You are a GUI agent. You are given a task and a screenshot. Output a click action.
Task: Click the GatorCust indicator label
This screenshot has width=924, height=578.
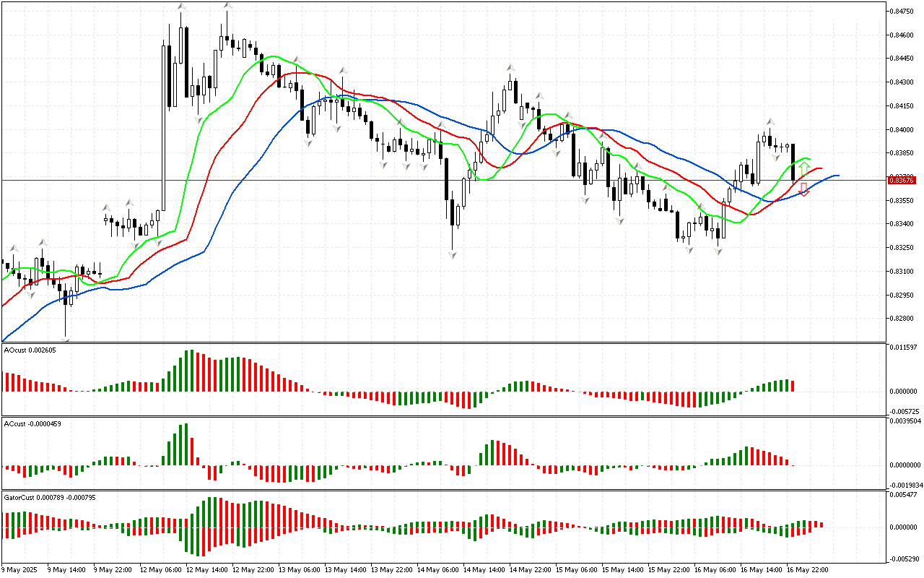(x=51, y=498)
